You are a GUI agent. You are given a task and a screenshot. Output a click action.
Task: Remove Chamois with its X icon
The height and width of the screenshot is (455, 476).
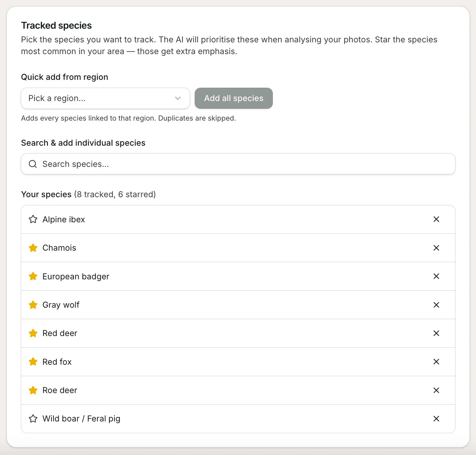tap(436, 248)
